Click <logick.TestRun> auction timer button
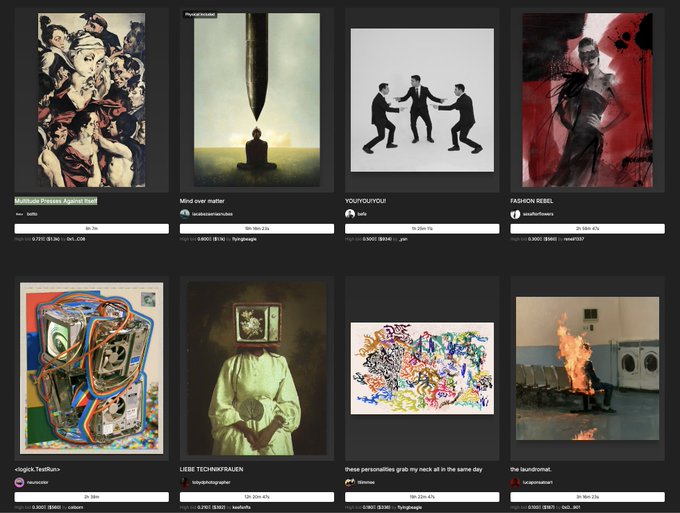 click(92, 497)
